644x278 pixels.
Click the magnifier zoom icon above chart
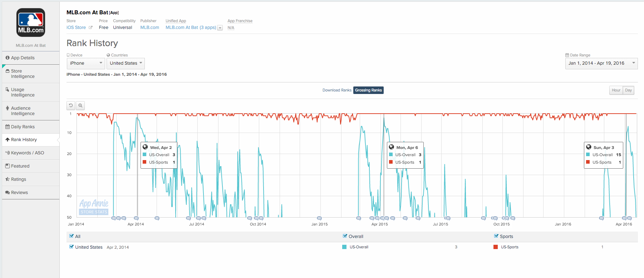(80, 105)
